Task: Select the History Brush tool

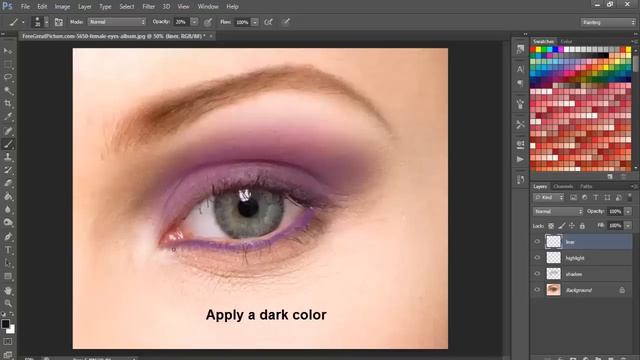Action: (x=8, y=170)
